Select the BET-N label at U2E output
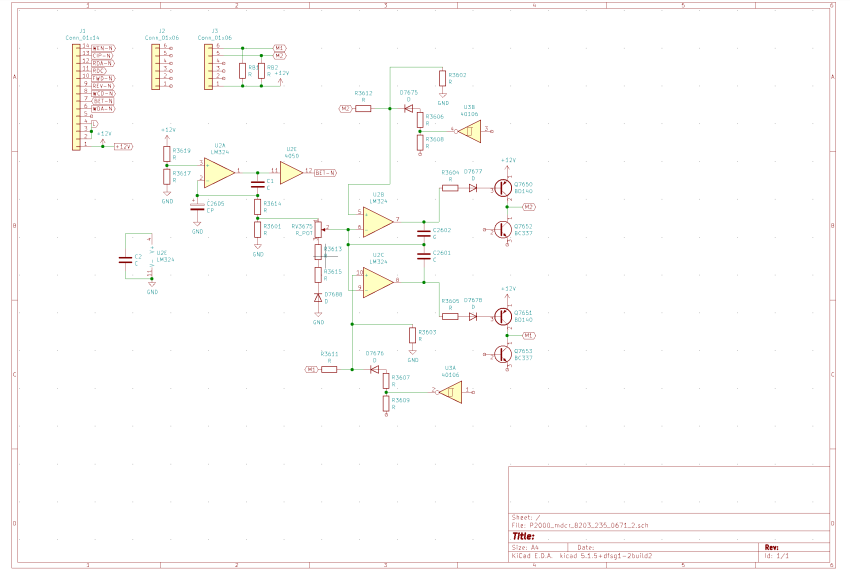This screenshot has height=571, width=850. 325,173
